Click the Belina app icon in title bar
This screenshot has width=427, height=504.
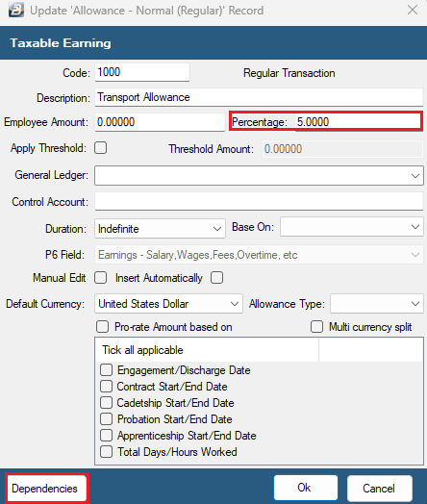[x=16, y=10]
